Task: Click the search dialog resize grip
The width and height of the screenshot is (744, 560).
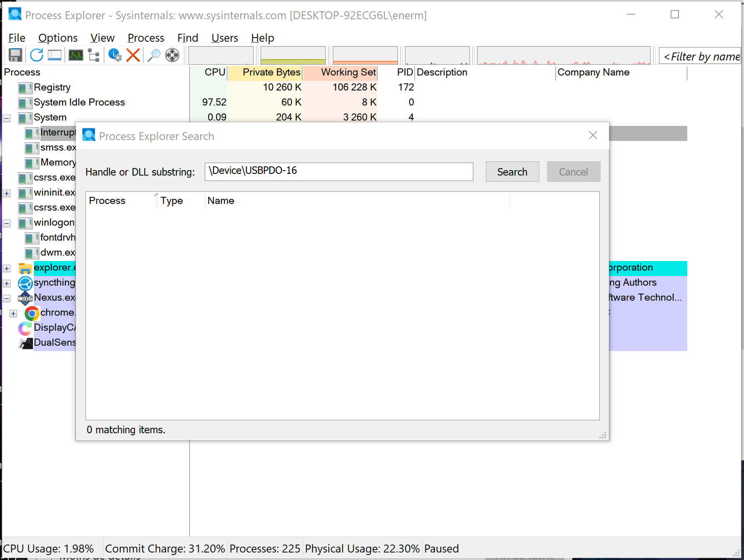Action: tap(603, 435)
